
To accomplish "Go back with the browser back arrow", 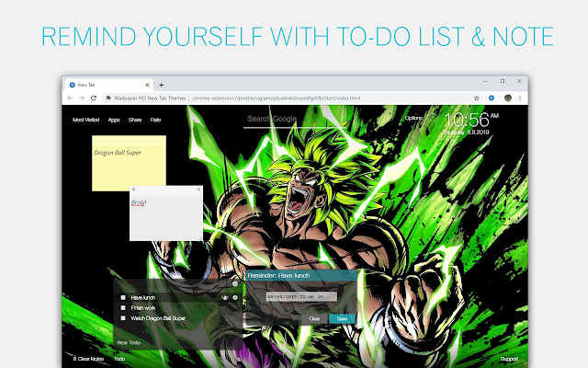I will pos(70,98).
